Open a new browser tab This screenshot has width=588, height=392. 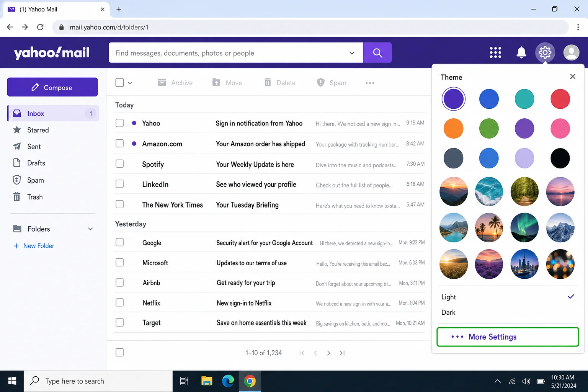pyautogui.click(x=119, y=9)
